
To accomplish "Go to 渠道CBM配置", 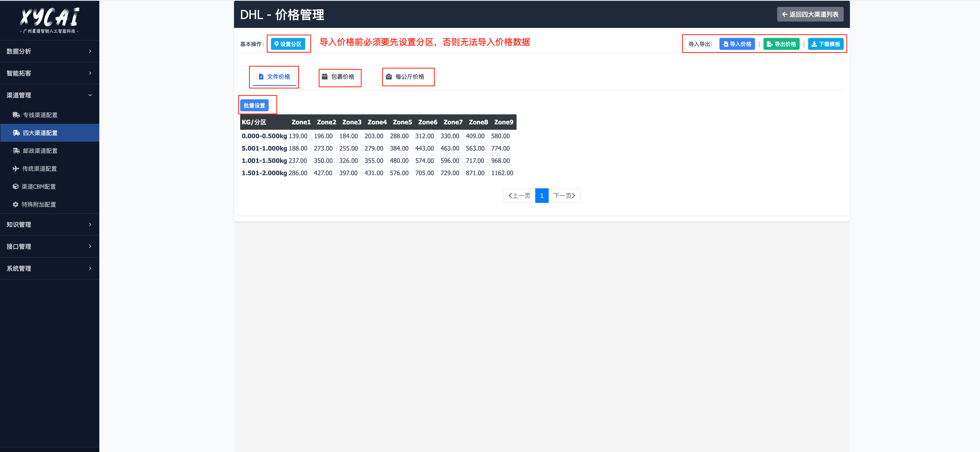I will [49, 186].
